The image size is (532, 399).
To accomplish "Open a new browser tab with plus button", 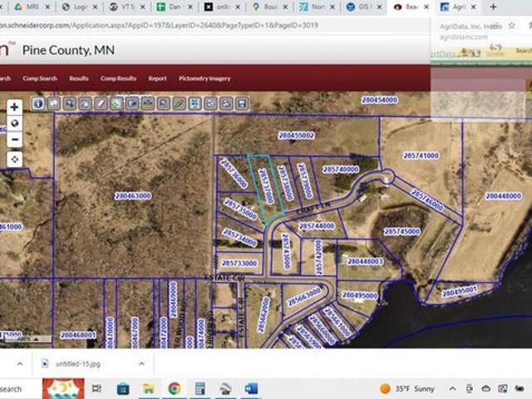I will click(493, 7).
